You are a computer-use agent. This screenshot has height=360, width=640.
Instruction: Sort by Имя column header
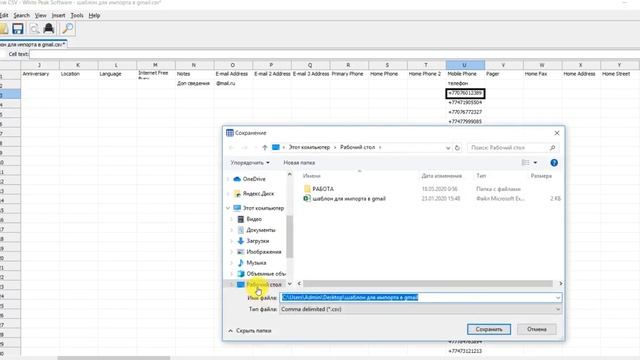tap(311, 176)
